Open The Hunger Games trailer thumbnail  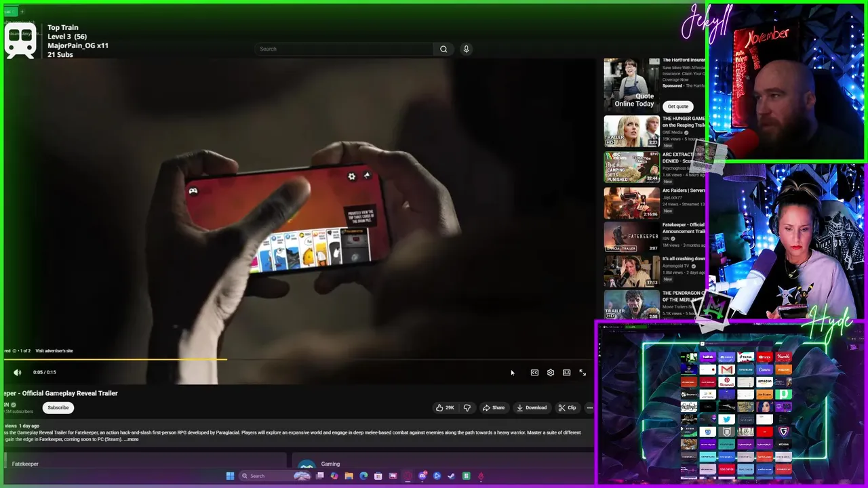coord(631,131)
